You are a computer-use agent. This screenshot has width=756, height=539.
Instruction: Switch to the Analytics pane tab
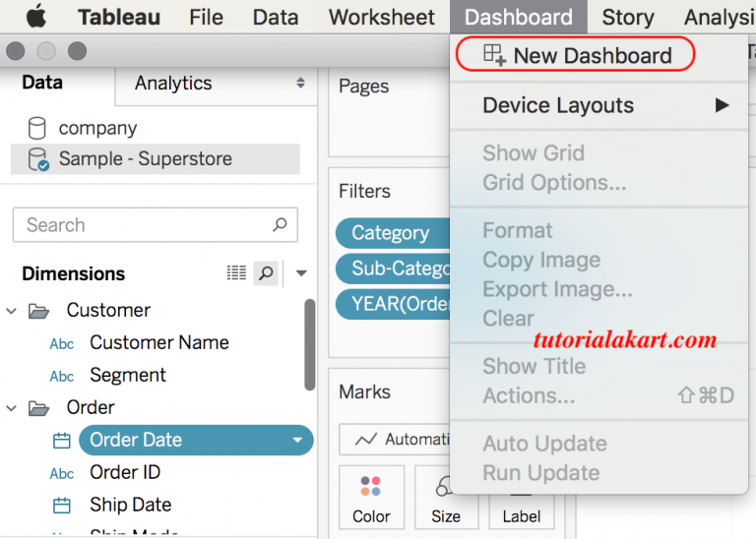(x=173, y=83)
